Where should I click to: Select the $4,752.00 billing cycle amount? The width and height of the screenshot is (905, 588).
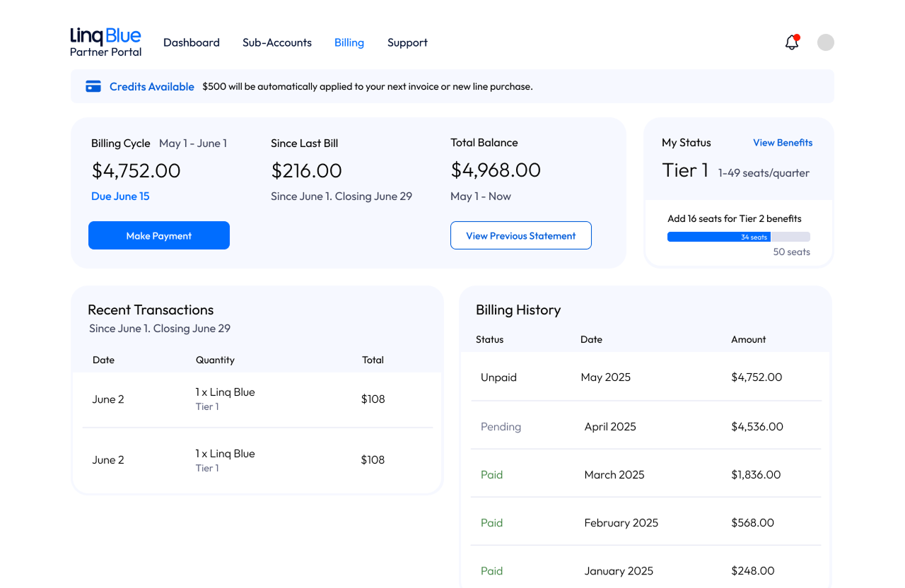pyautogui.click(x=136, y=170)
